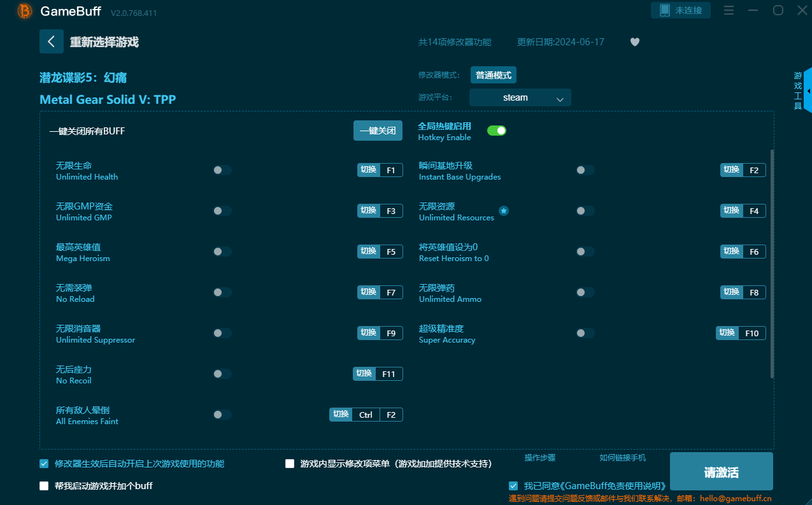The height and width of the screenshot is (505, 812).
Task: Click the back arrow to reselect game
Action: click(52, 41)
